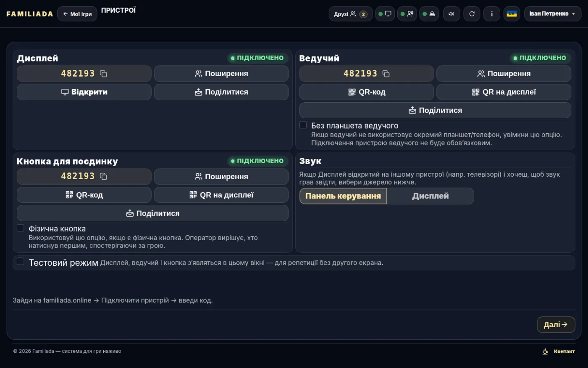The width and height of the screenshot is (588, 368).
Task: Open the 'Контакт' footer link
Action: click(559, 352)
